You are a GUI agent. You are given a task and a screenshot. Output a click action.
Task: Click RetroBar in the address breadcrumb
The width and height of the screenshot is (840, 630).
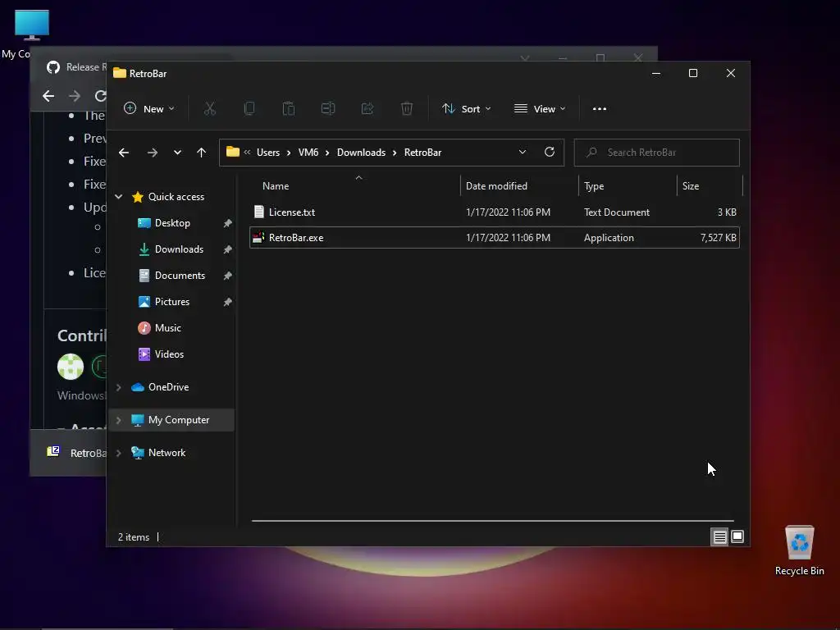point(422,153)
